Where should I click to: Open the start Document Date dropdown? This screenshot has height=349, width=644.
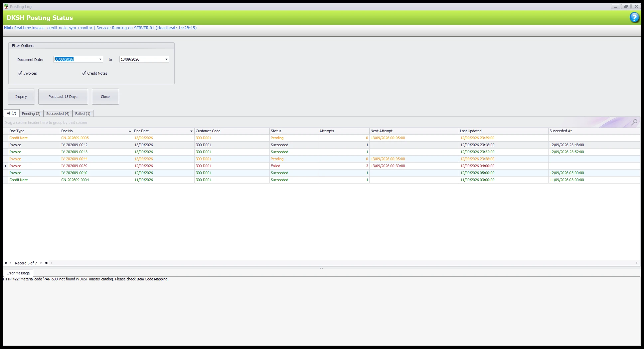point(100,59)
